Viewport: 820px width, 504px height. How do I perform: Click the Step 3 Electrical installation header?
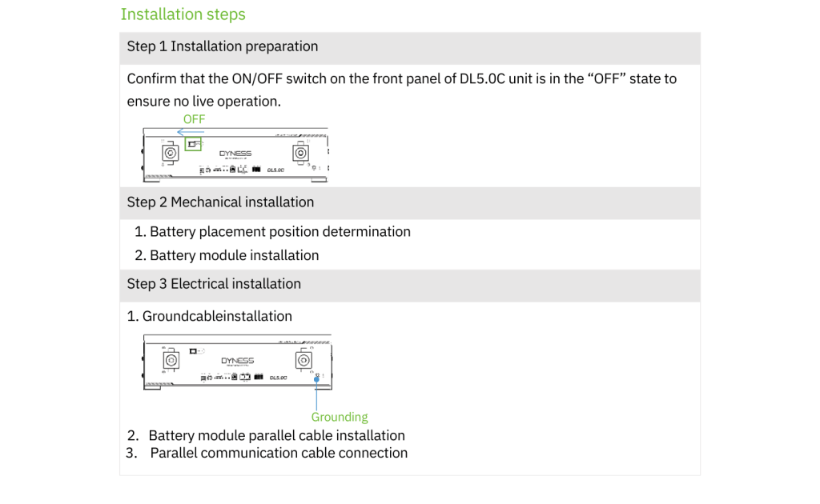214,284
